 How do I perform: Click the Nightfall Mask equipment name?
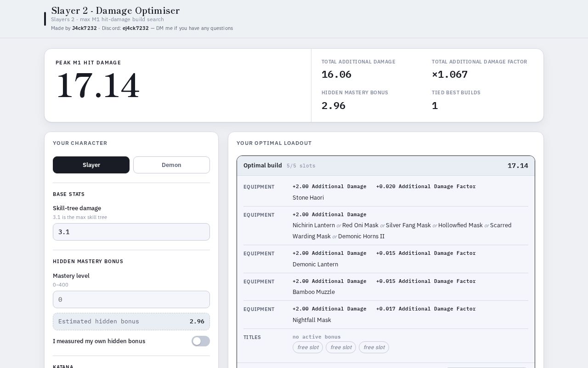[x=312, y=320]
